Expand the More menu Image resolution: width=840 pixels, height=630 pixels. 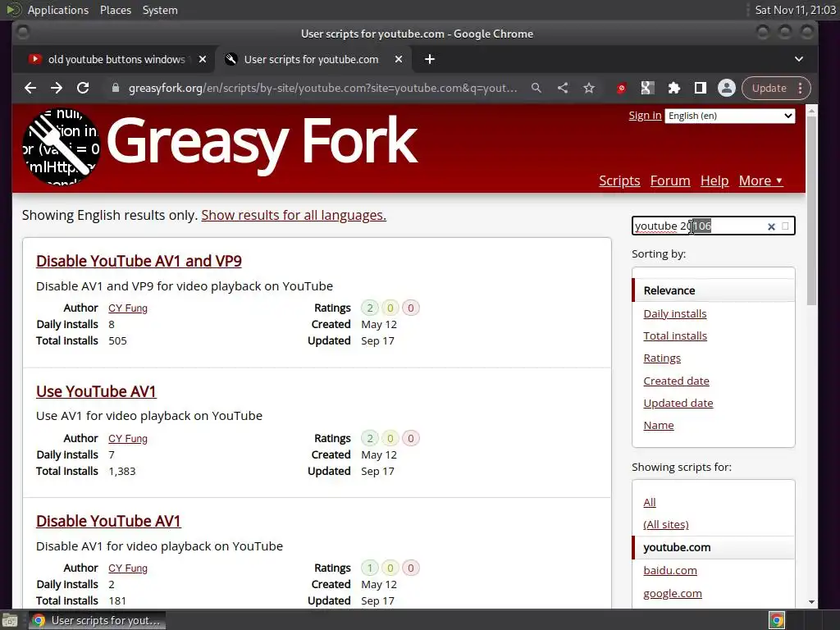click(760, 181)
